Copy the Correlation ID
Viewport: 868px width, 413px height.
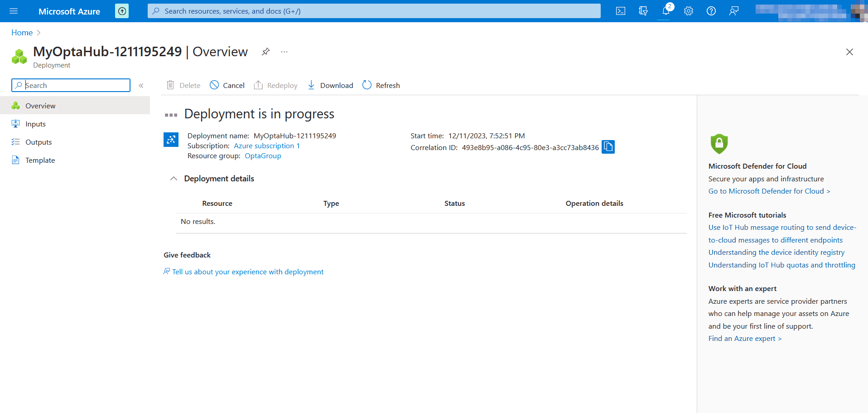pos(608,146)
